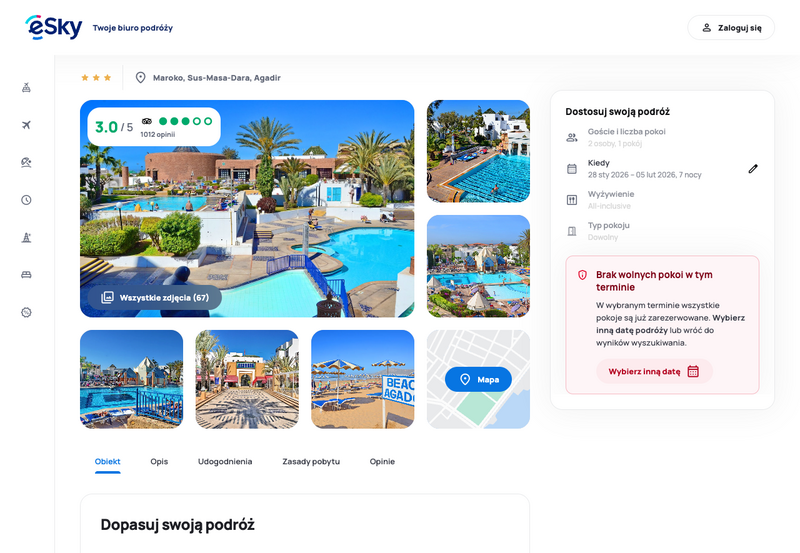Switch to the Udogodnienia tab
Image resolution: width=800 pixels, height=553 pixels.
(x=225, y=461)
